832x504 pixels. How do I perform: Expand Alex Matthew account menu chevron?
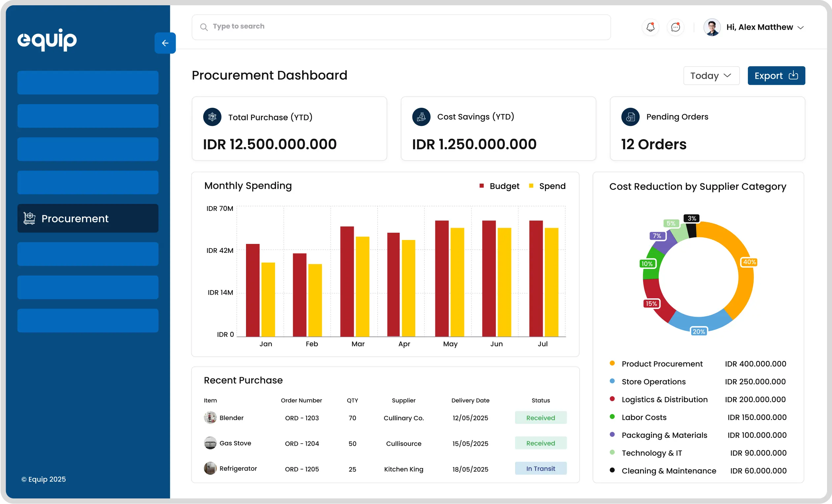coord(800,27)
